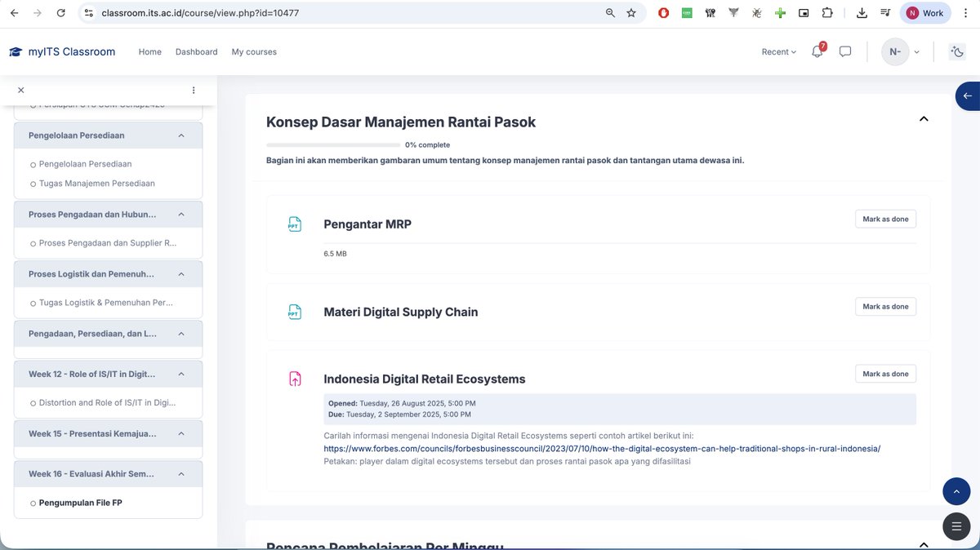Collapse the Pengelolaan Persediaan sidebar section
980x550 pixels.
click(181, 135)
